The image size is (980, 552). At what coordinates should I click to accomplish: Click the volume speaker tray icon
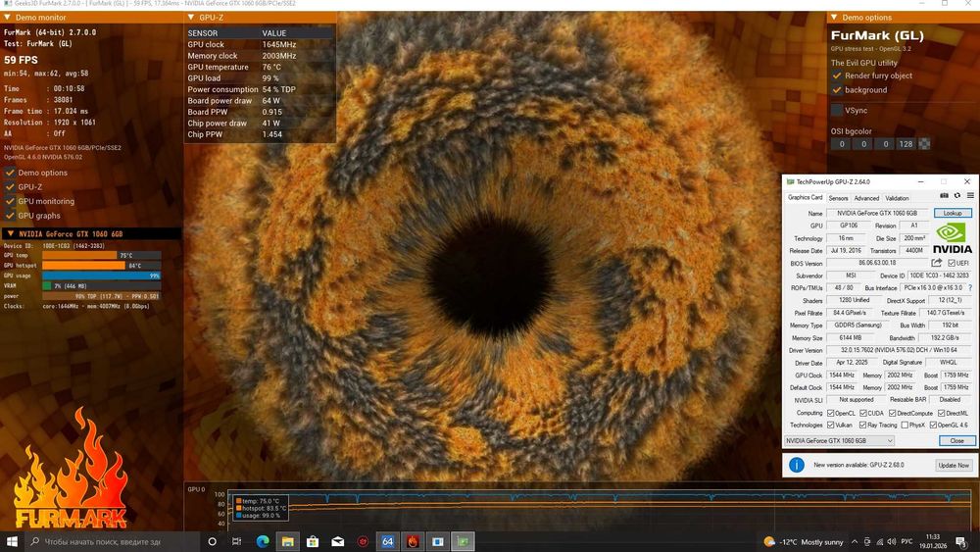point(891,542)
